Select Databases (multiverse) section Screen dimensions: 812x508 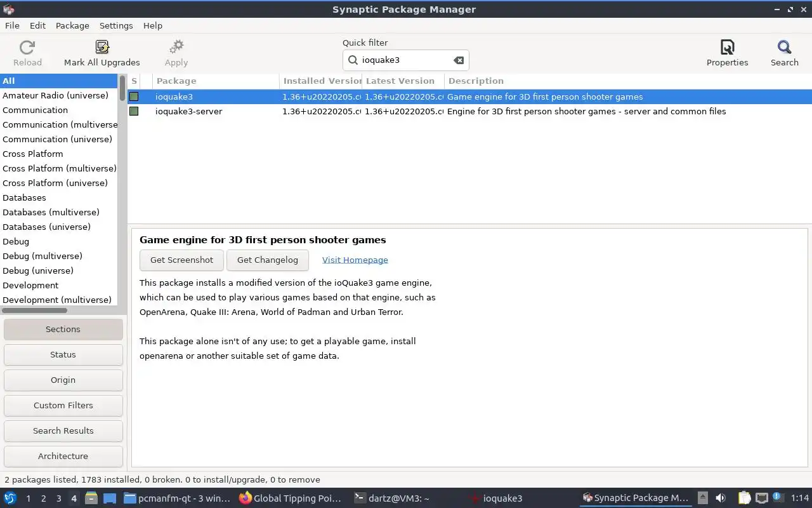tap(59, 212)
